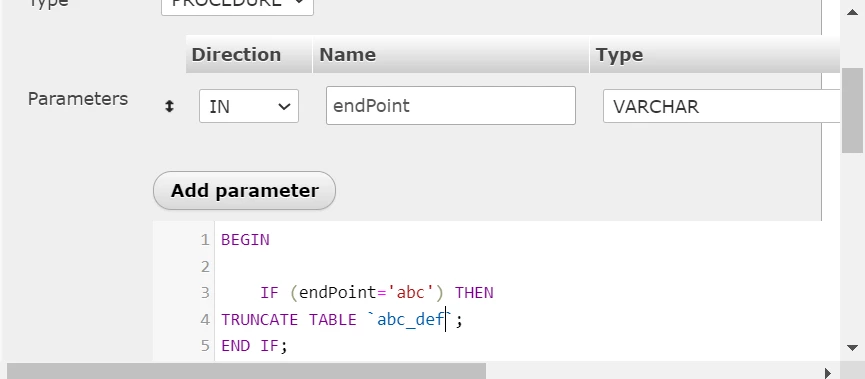This screenshot has height=379, width=865.
Task: Click the vertical scrollbar up arrow
Action: 852,12
